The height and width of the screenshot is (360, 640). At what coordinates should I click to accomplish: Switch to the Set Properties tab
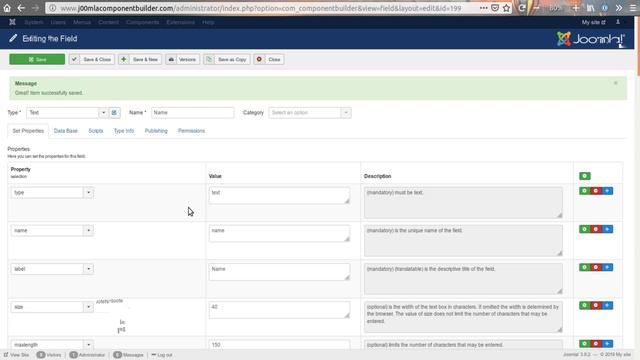(28, 131)
